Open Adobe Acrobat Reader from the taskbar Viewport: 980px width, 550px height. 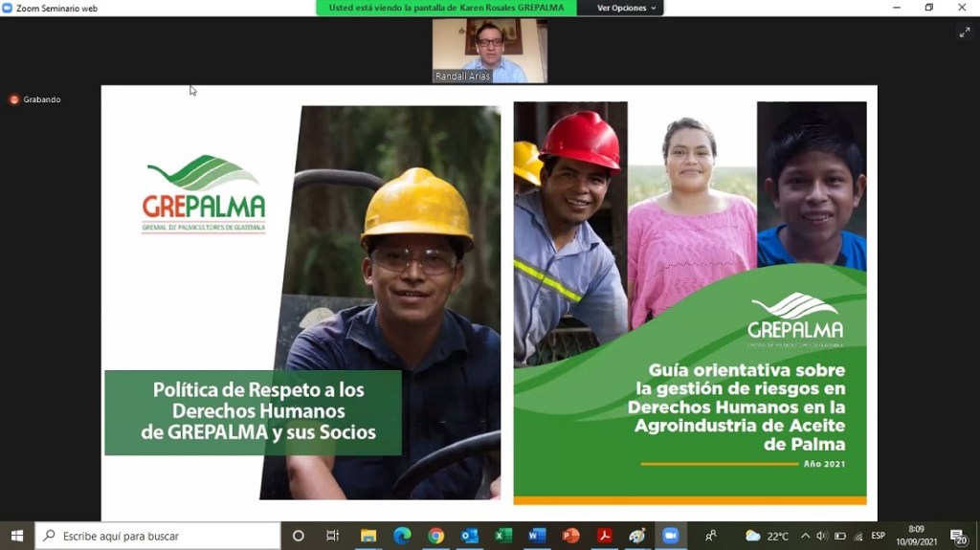pos(604,536)
